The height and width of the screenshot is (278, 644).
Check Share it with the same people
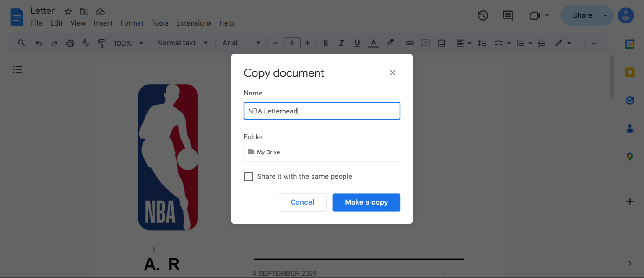pyautogui.click(x=249, y=176)
